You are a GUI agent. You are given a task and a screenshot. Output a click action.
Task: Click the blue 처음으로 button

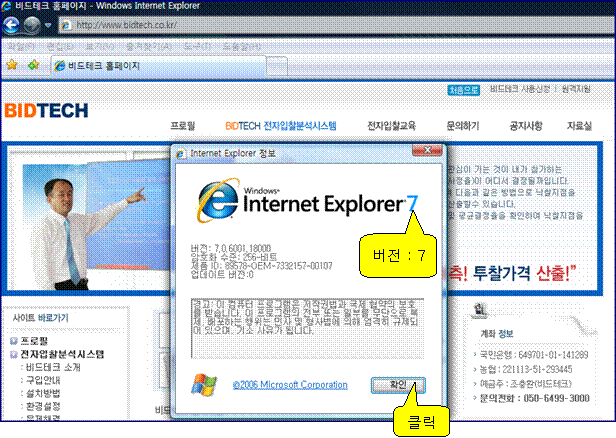464,90
